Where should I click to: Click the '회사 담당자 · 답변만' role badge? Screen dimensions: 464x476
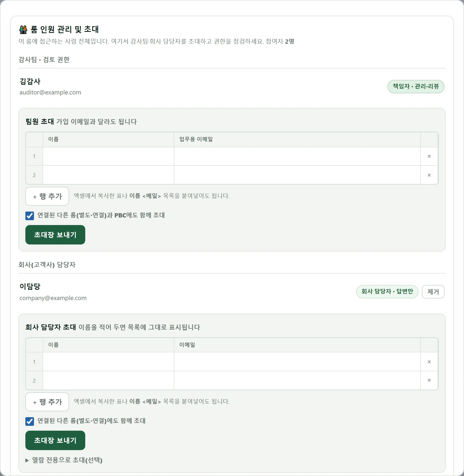[x=387, y=292]
